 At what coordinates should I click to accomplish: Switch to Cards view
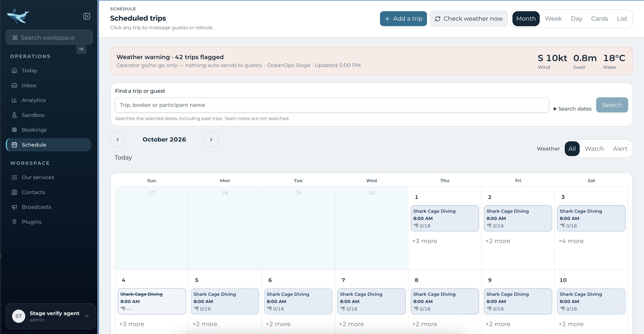(600, 19)
